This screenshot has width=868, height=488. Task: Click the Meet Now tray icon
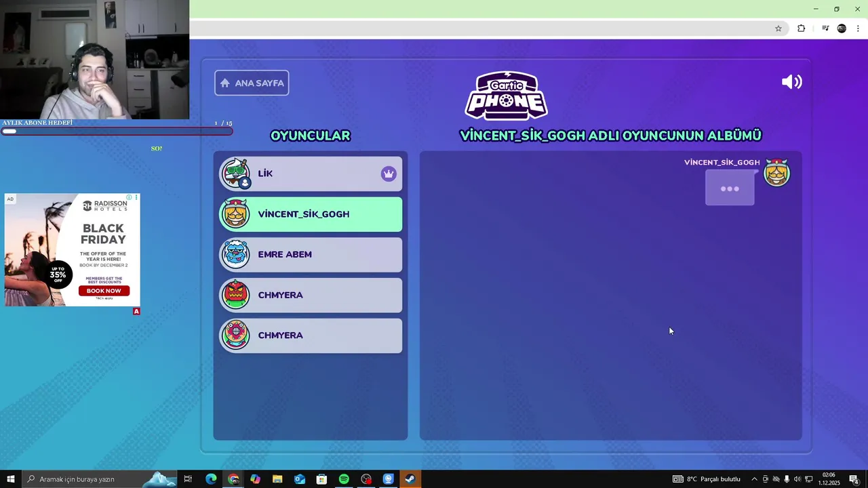(766, 479)
